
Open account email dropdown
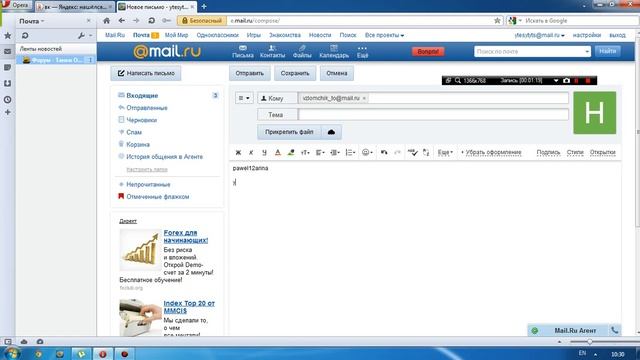pyautogui.click(x=540, y=36)
